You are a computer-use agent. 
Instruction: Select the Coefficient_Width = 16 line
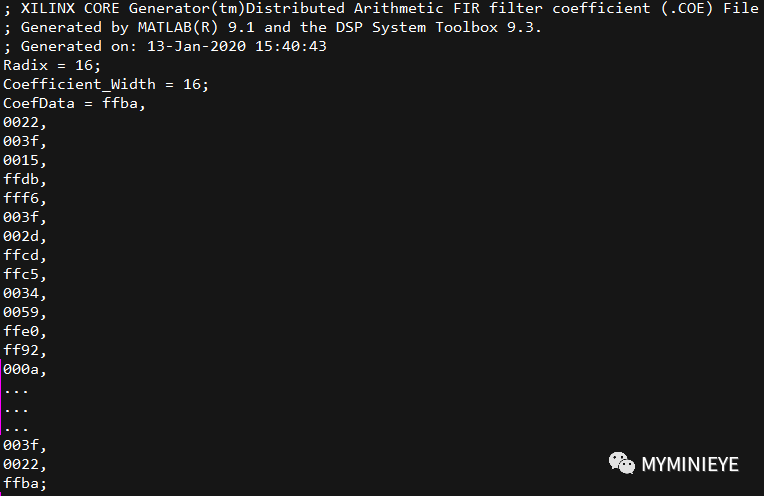106,84
